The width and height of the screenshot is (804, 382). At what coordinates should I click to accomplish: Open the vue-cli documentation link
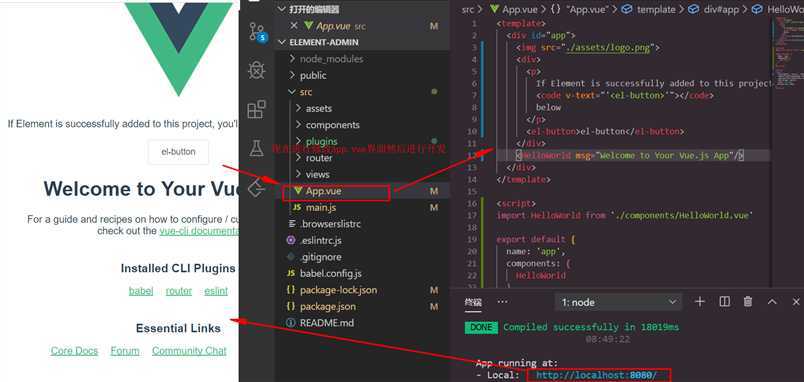coord(199,231)
